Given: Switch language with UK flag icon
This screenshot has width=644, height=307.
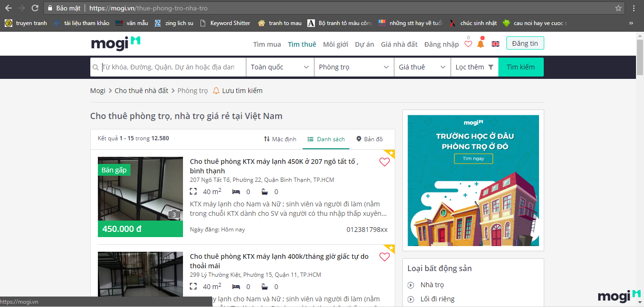Looking at the screenshot, I should point(496,44).
